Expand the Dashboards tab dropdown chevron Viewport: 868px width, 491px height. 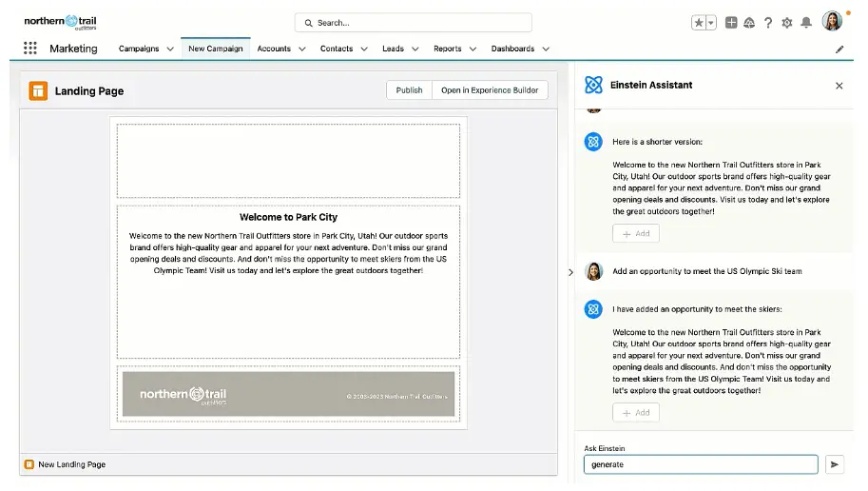(x=546, y=49)
